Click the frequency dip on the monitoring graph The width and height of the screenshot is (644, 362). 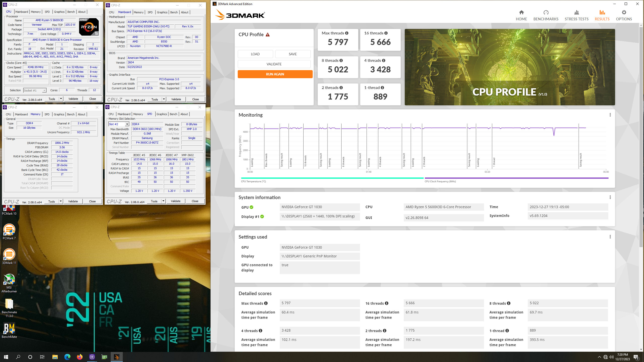point(554,132)
